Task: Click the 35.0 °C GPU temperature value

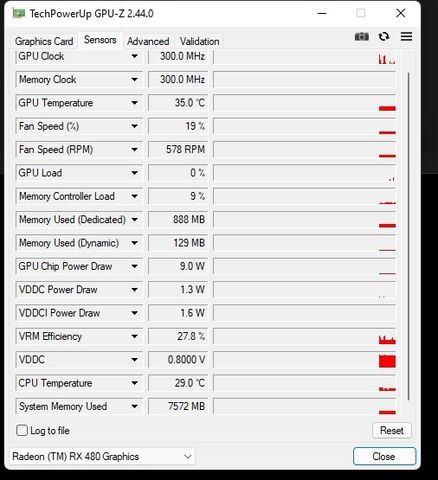Action: (x=178, y=103)
